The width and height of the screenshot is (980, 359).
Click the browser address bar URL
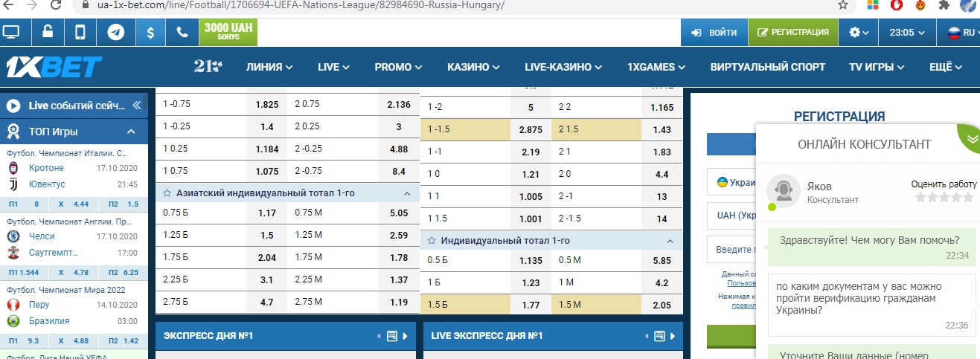pyautogui.click(x=300, y=4)
